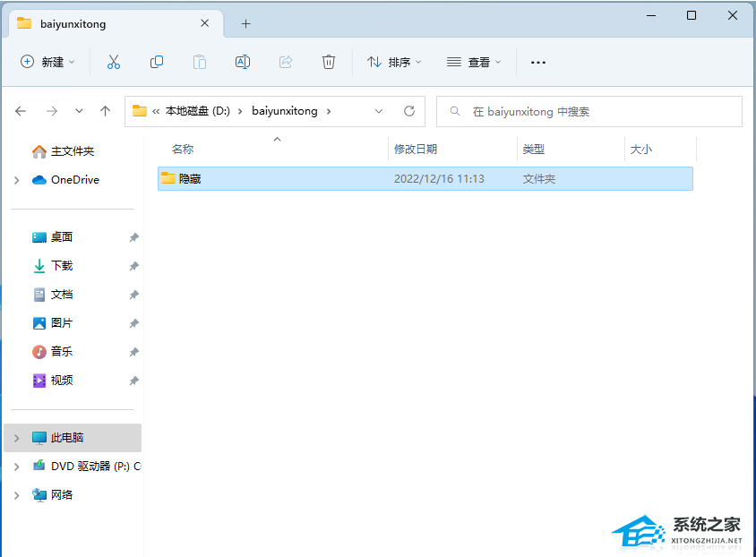Click the pin icon beside 文档
This screenshot has height=557, width=756.
(x=134, y=295)
